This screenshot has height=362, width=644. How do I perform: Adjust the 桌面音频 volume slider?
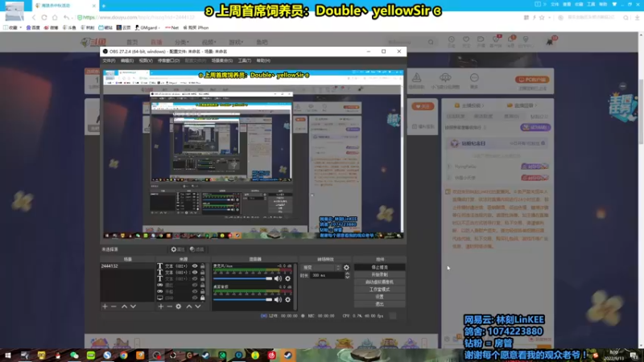243,299
